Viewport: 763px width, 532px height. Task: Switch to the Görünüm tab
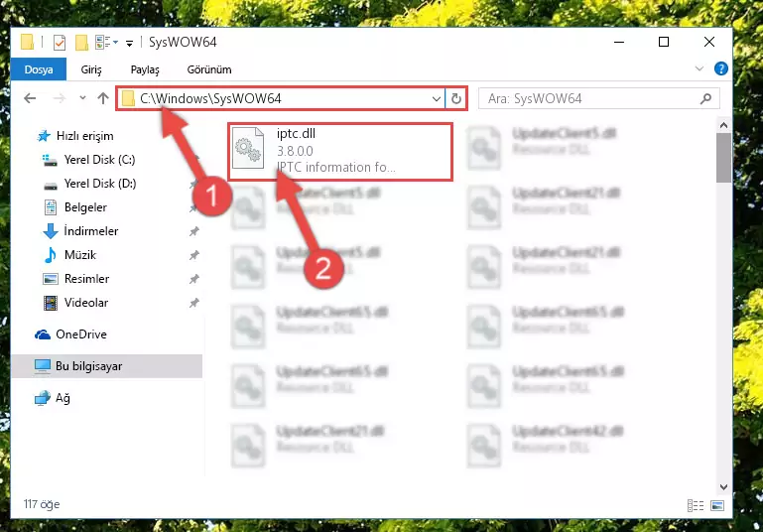209,69
